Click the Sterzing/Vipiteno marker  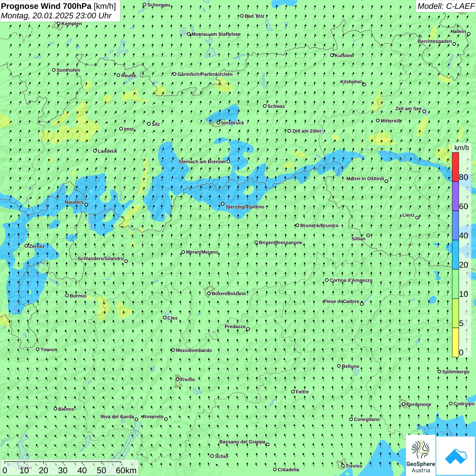(x=223, y=204)
